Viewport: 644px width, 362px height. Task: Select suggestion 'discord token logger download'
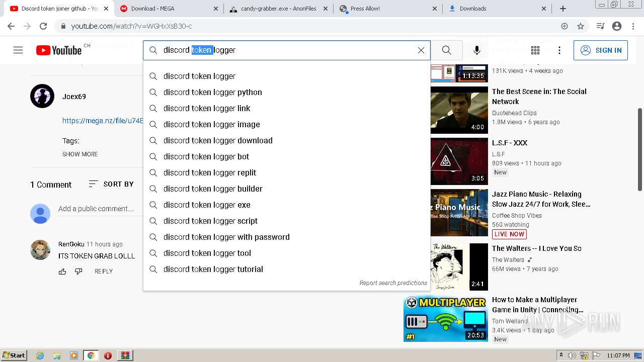[287, 140]
